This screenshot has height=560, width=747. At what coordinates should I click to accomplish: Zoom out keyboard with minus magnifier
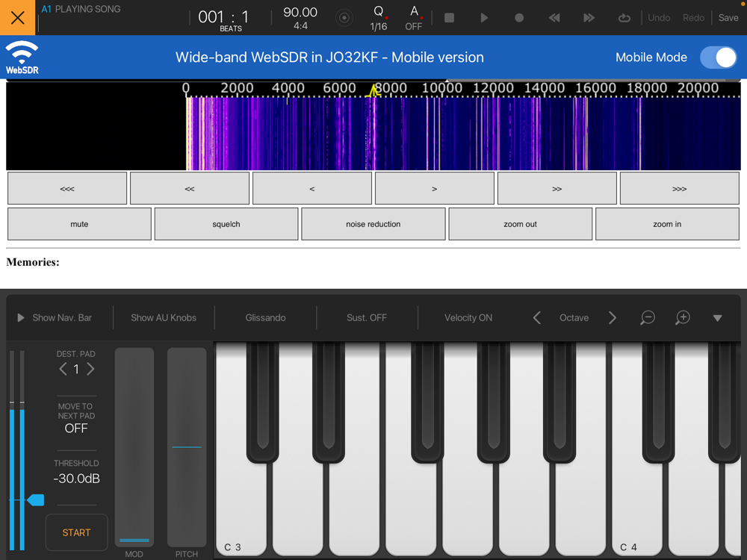648,317
